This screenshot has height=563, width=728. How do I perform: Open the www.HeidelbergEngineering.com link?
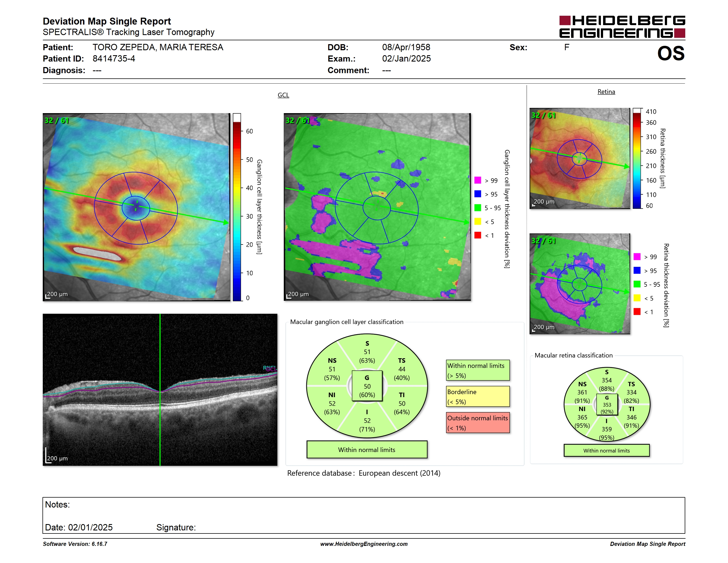pyautogui.click(x=364, y=544)
